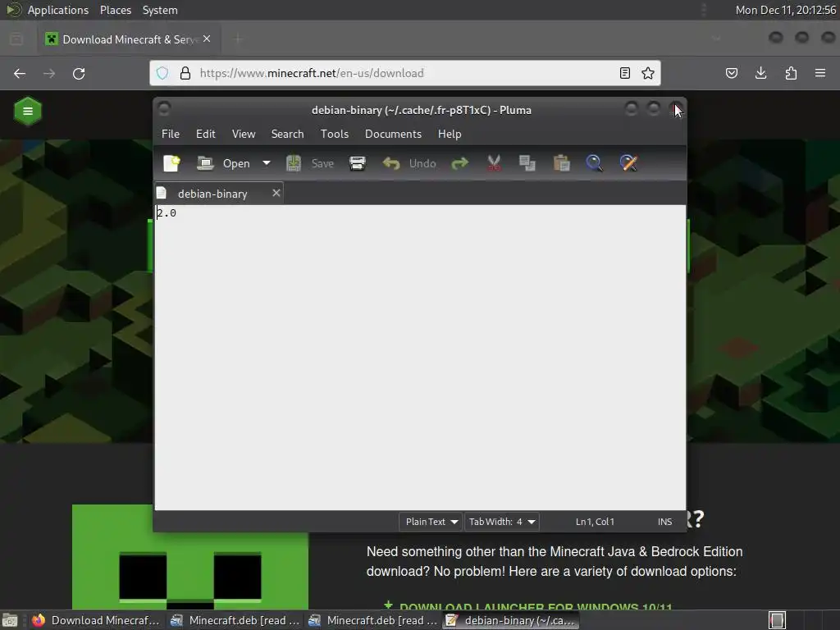Expand the recent files arrow beside Open

point(267,163)
